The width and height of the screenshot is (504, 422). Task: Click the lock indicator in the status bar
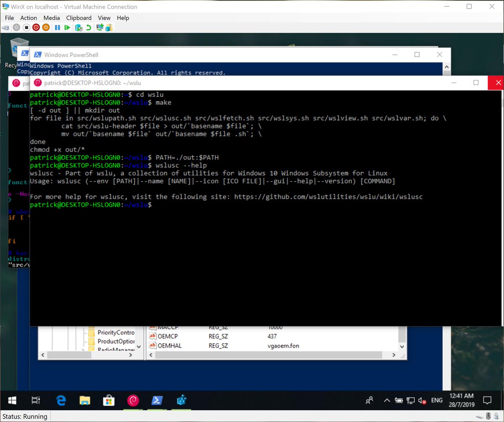coord(496,416)
